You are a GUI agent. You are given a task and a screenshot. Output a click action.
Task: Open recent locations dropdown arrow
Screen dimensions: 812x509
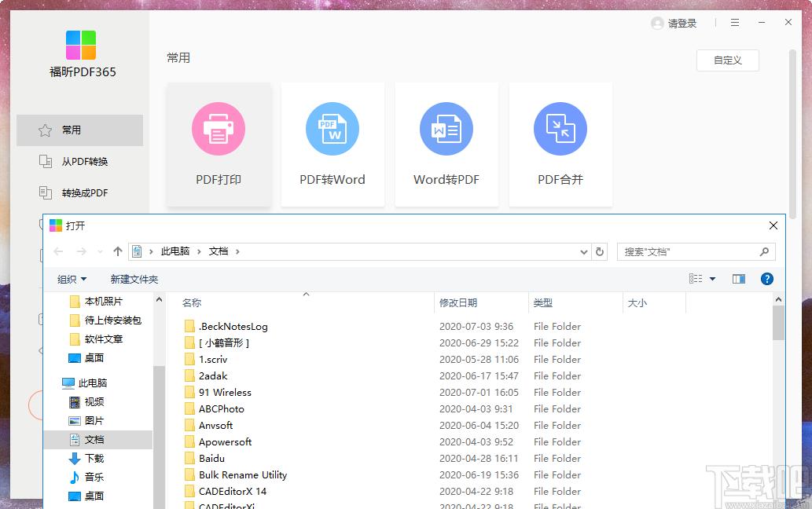coord(100,252)
